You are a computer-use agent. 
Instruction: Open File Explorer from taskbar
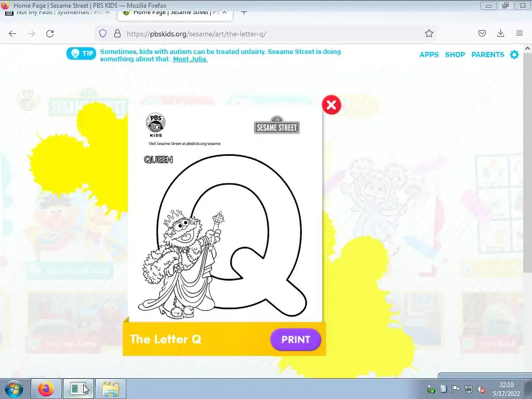pos(111,389)
